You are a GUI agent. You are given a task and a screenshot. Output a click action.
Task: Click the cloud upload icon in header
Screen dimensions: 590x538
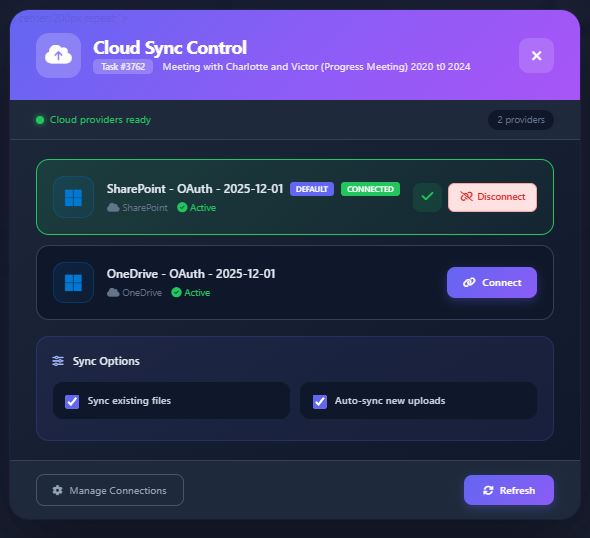point(58,55)
